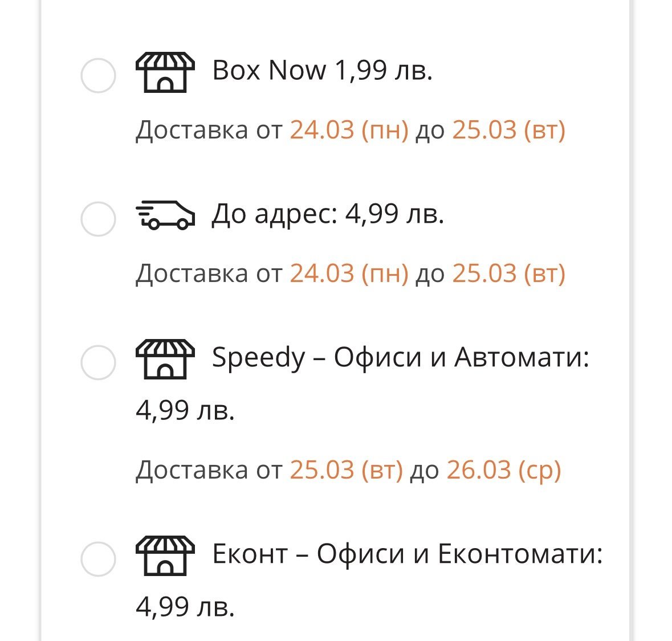This screenshot has height=641, width=672.
Task: Click Speedy's 25.03 (вт) start date
Action: [x=346, y=470]
